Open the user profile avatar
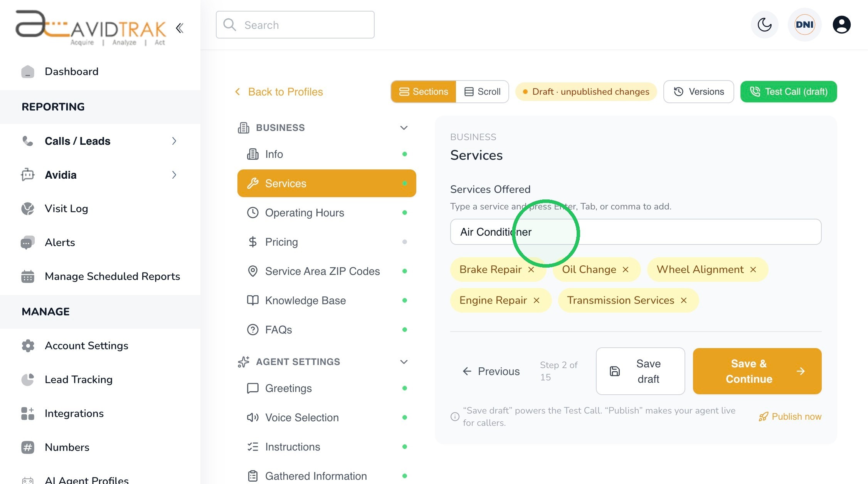Screen dimensions: 868x484 (841, 25)
